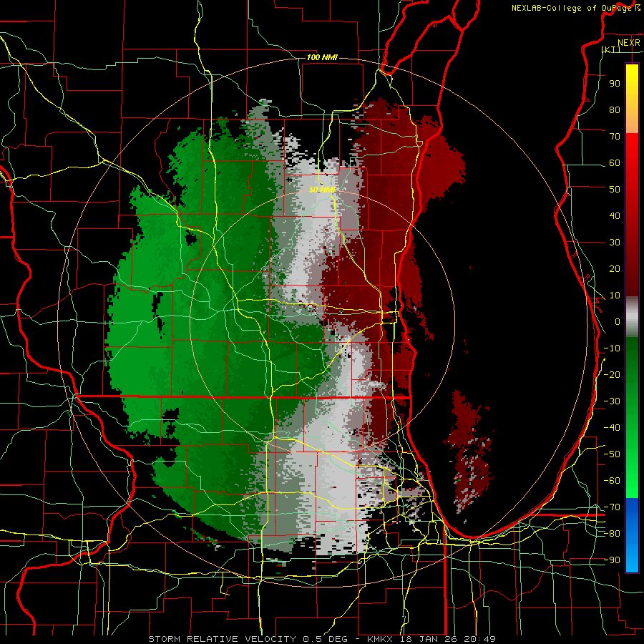This screenshot has width=644, height=644.
Task: Click the NEXR label above the color scale
Action: (629, 43)
